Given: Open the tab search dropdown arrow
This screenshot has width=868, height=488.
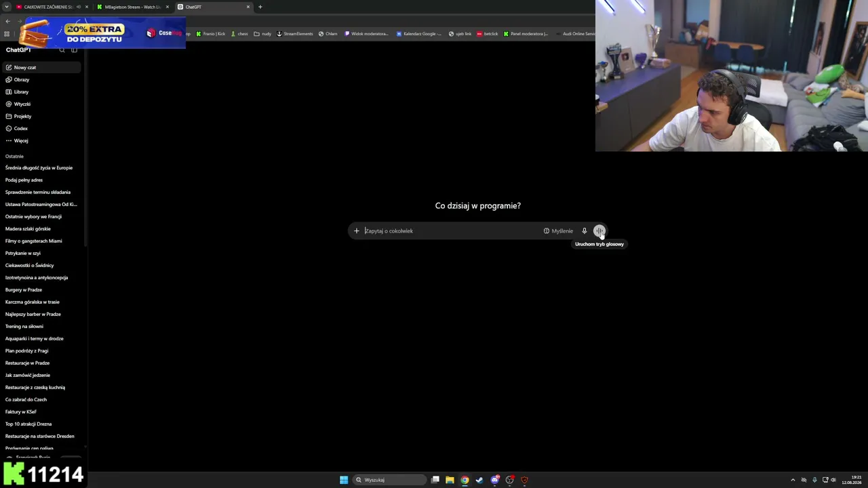Looking at the screenshot, I should click(x=7, y=7).
